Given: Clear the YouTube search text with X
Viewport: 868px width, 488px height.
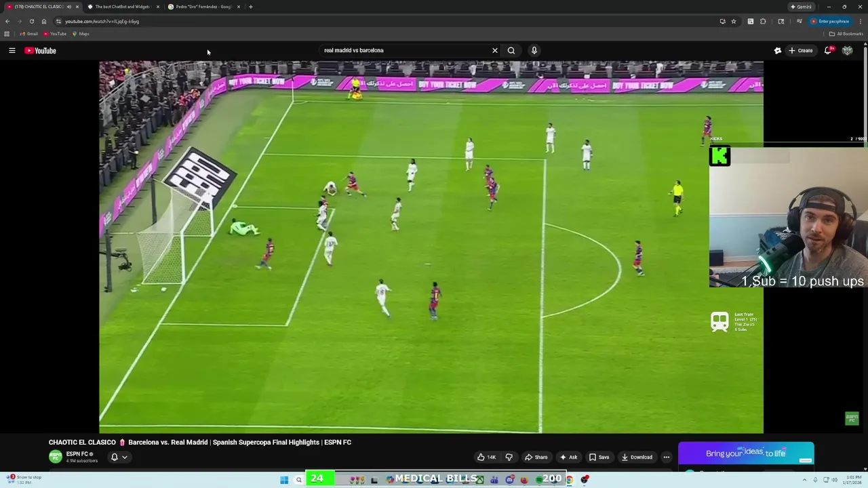Looking at the screenshot, I should 495,50.
